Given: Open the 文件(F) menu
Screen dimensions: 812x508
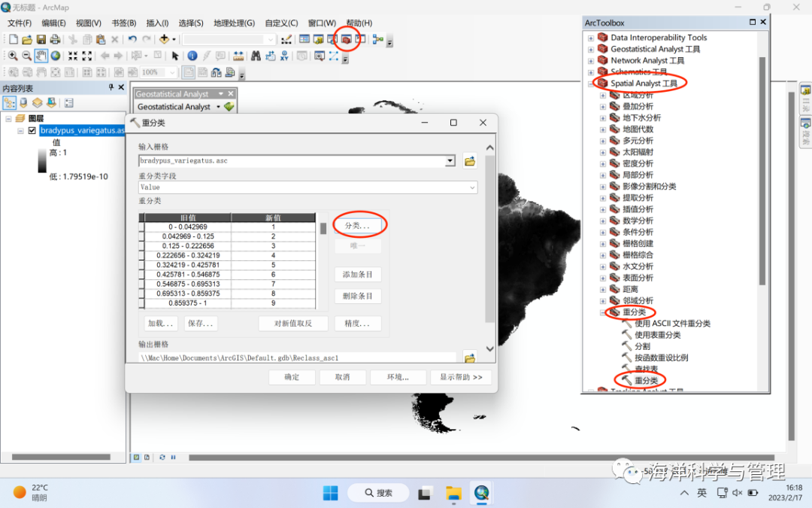Looking at the screenshot, I should click(x=19, y=23).
